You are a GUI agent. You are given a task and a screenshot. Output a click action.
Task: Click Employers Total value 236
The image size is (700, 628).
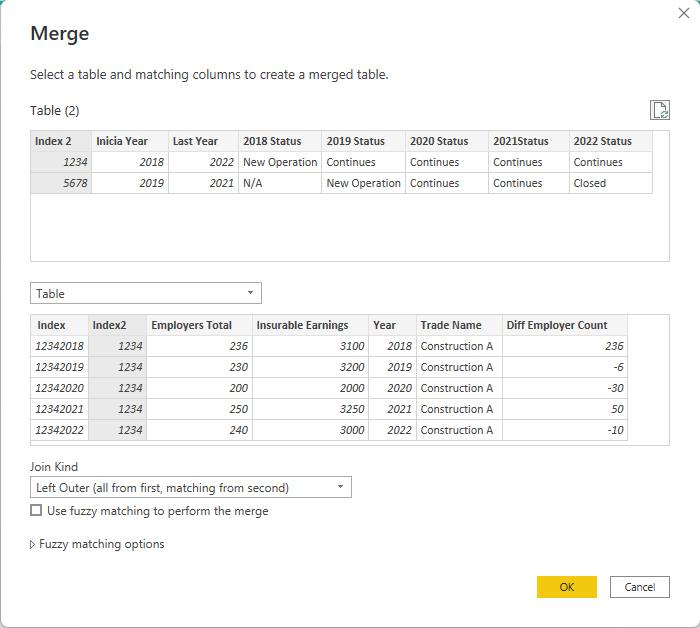point(200,346)
